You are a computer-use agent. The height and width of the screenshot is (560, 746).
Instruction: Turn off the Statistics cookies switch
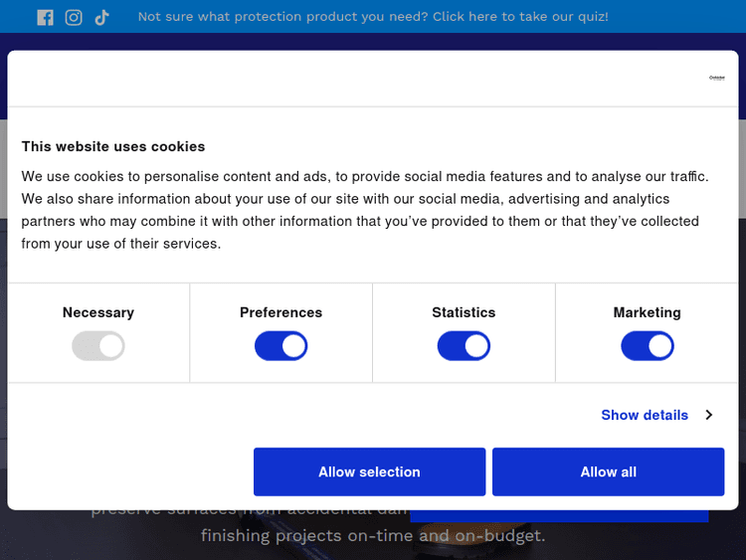pyautogui.click(x=464, y=346)
